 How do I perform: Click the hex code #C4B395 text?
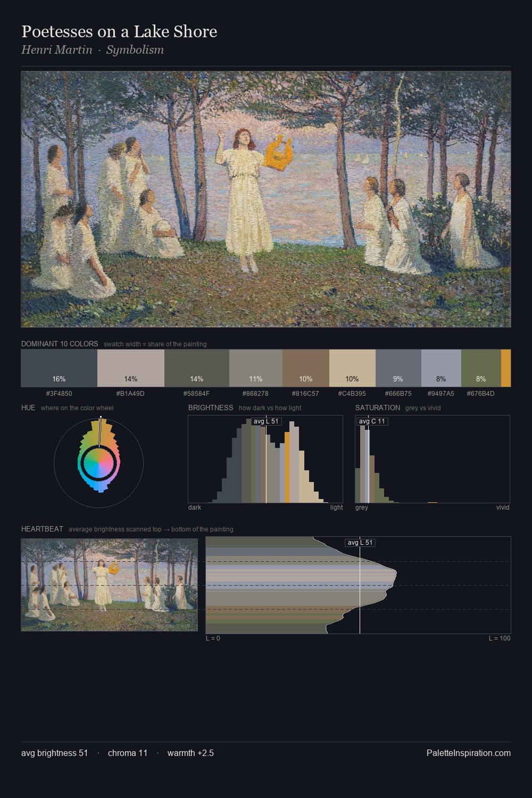tap(352, 394)
